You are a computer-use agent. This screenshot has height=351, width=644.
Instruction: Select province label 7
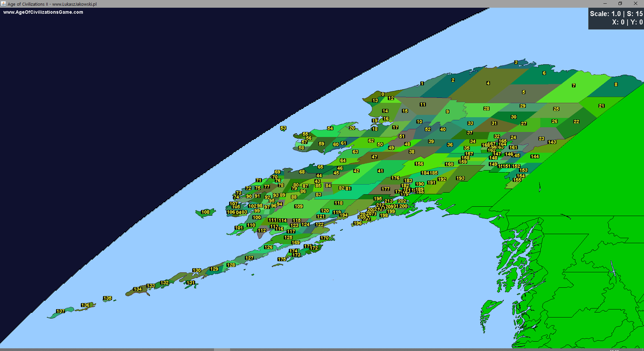(574, 85)
